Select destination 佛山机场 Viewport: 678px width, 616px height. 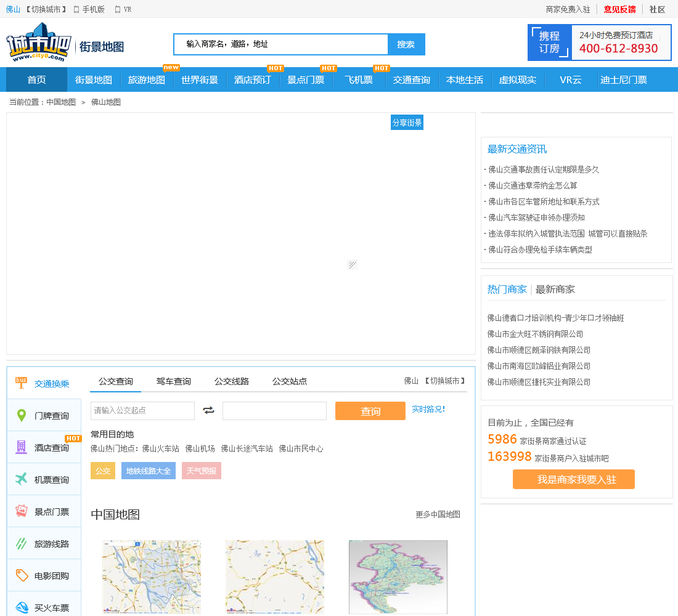(200, 448)
